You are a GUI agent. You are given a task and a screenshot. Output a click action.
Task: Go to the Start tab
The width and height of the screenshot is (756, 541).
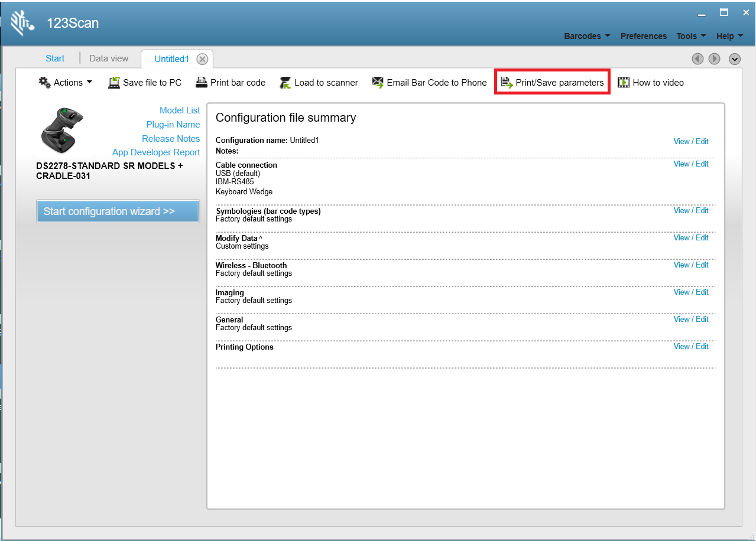(54, 58)
